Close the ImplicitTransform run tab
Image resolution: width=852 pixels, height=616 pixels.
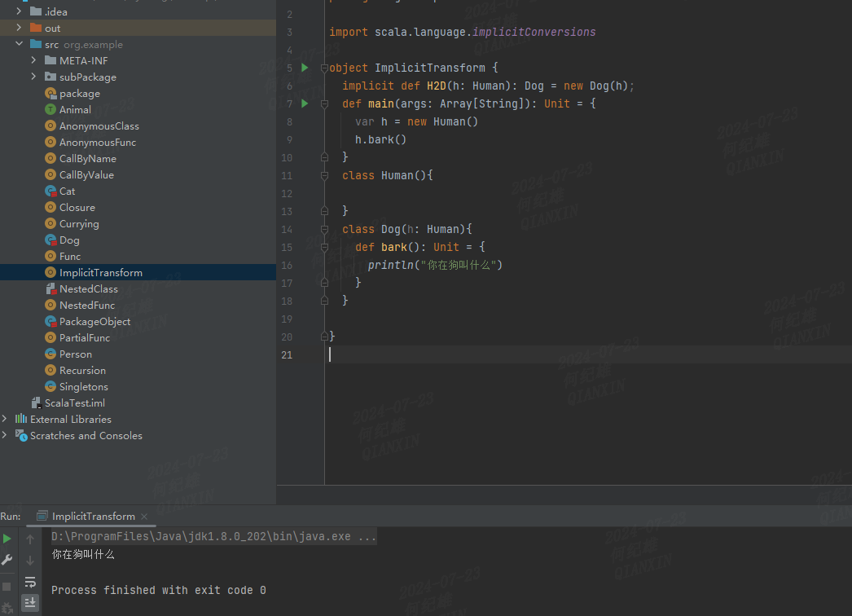(144, 517)
